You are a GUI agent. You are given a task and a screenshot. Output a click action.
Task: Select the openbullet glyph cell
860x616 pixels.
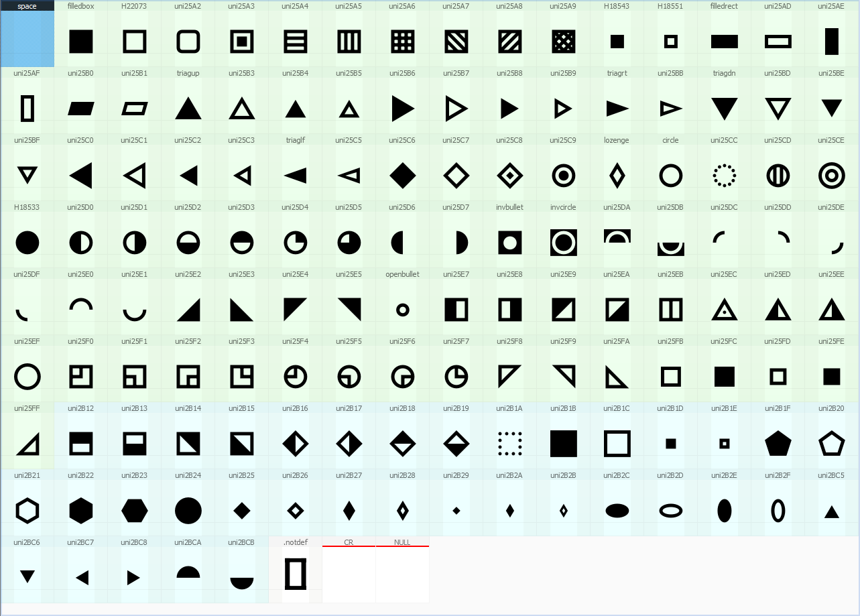tap(402, 309)
